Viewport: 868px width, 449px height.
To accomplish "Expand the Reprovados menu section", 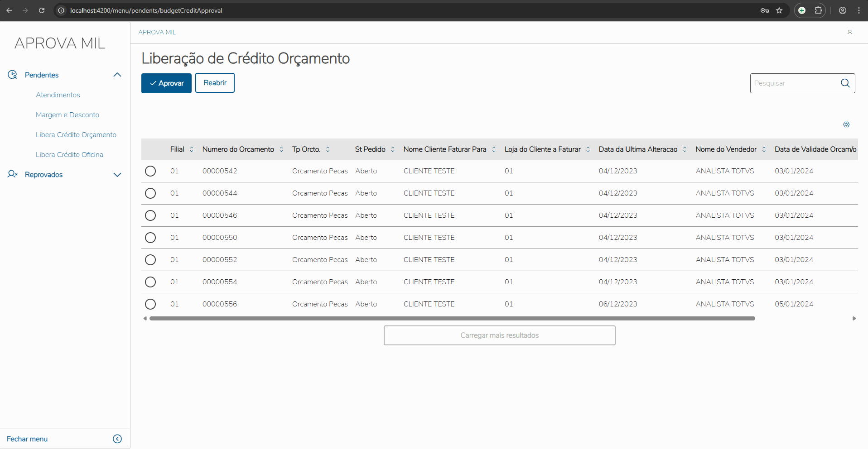I will 117,175.
